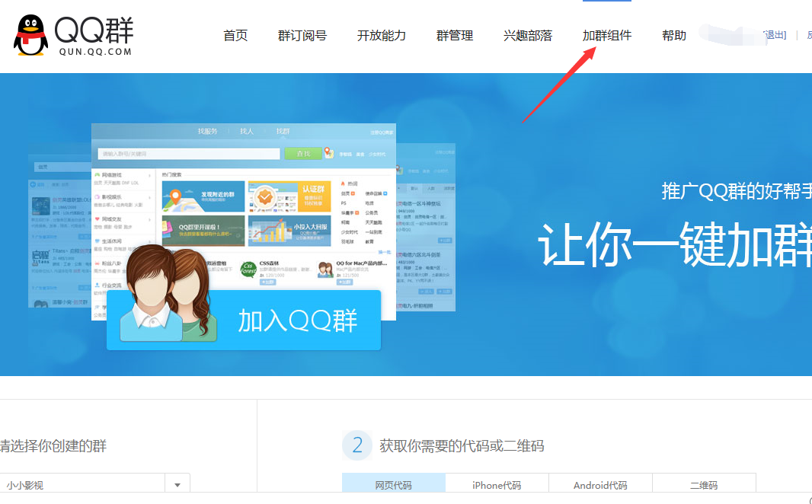The height and width of the screenshot is (504, 812).
Task: Click the search field in banner preview
Action: tap(189, 154)
